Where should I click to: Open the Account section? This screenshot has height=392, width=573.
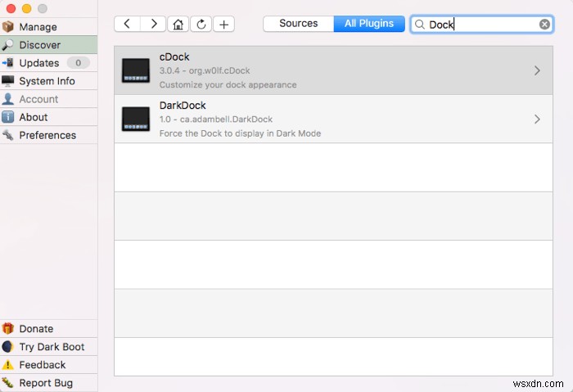click(x=48, y=99)
